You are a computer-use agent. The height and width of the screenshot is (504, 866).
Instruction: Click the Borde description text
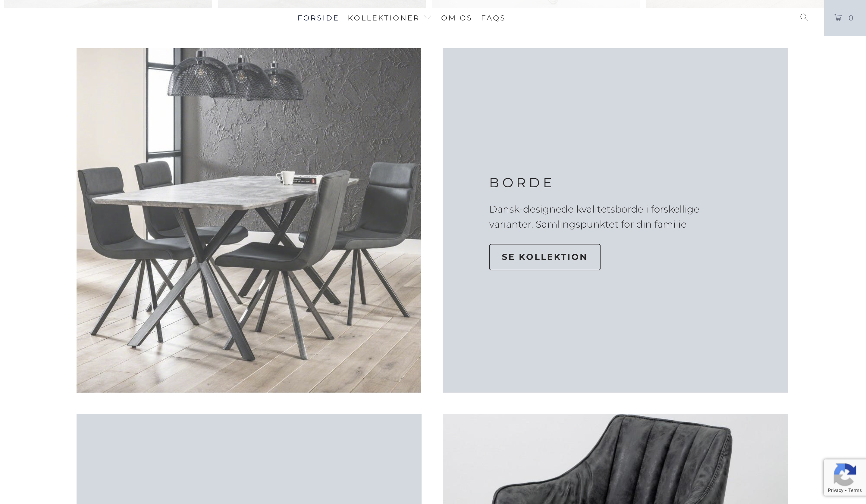[x=594, y=217]
